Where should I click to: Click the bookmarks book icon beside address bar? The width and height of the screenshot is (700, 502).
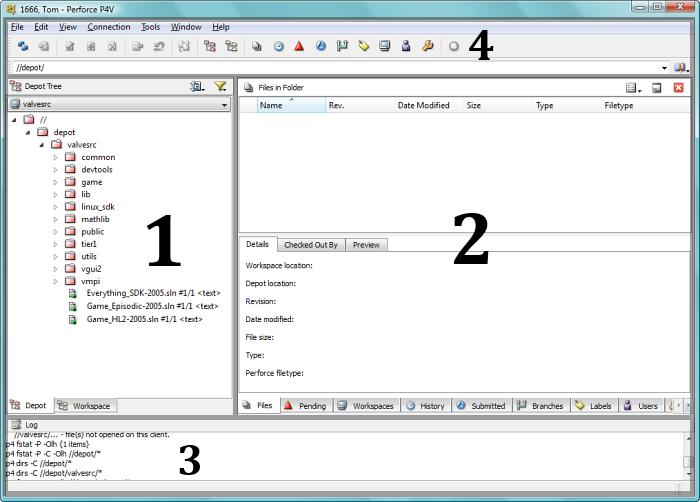681,68
